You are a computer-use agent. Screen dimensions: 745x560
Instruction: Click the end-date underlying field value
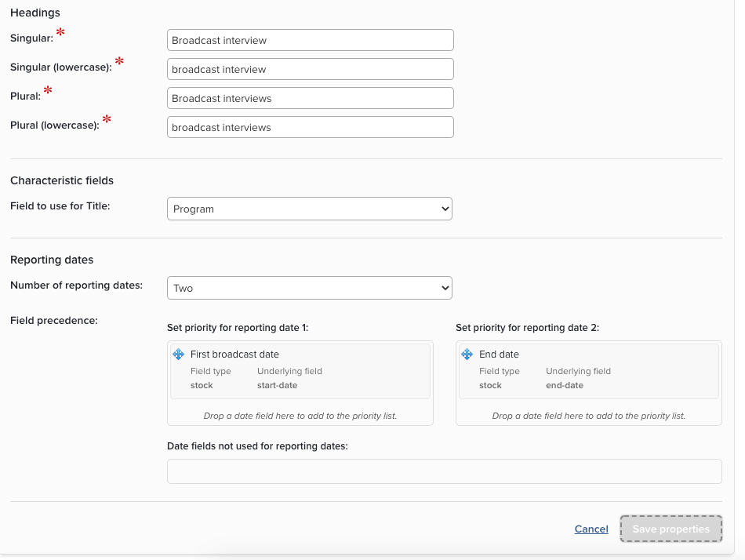pos(565,385)
